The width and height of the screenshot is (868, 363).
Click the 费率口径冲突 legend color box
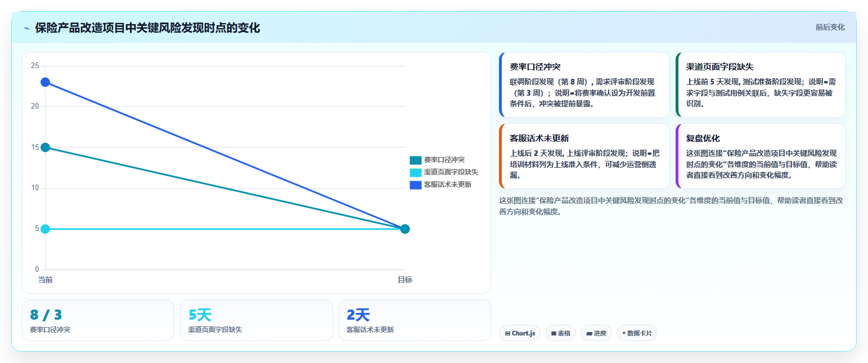coord(415,160)
